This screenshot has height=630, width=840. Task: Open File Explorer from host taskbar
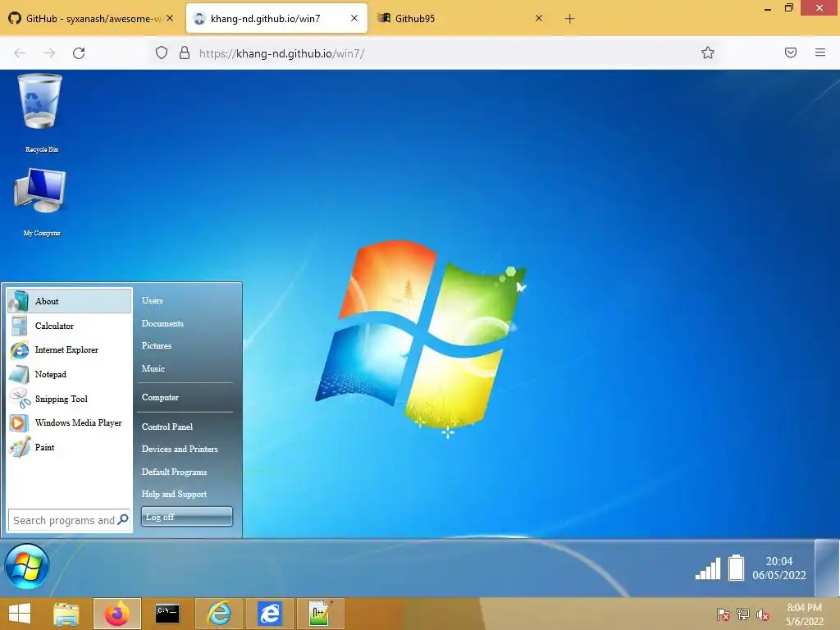(x=66, y=614)
